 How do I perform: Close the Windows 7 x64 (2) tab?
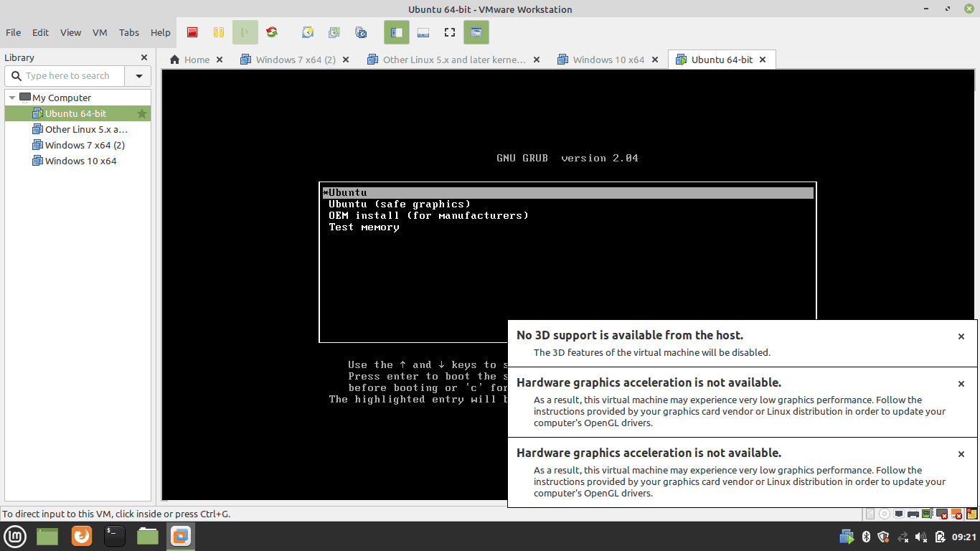[x=347, y=60]
